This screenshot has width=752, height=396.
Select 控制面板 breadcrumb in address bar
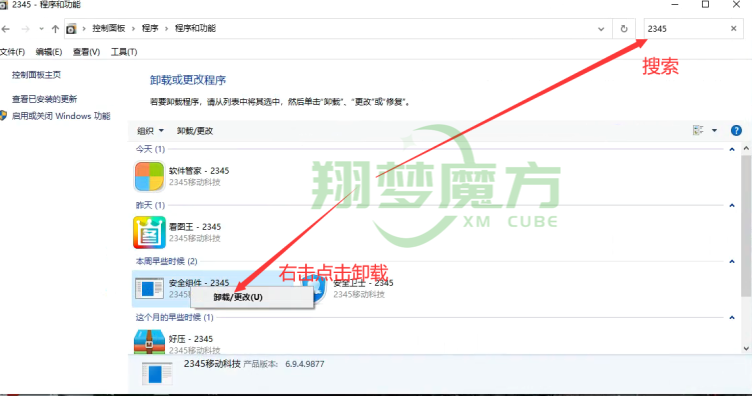coord(109,28)
